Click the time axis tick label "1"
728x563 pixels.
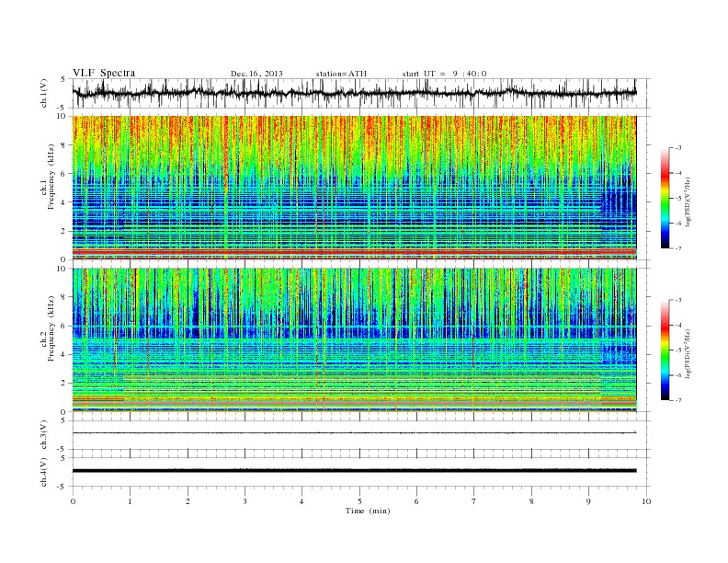[x=131, y=501]
